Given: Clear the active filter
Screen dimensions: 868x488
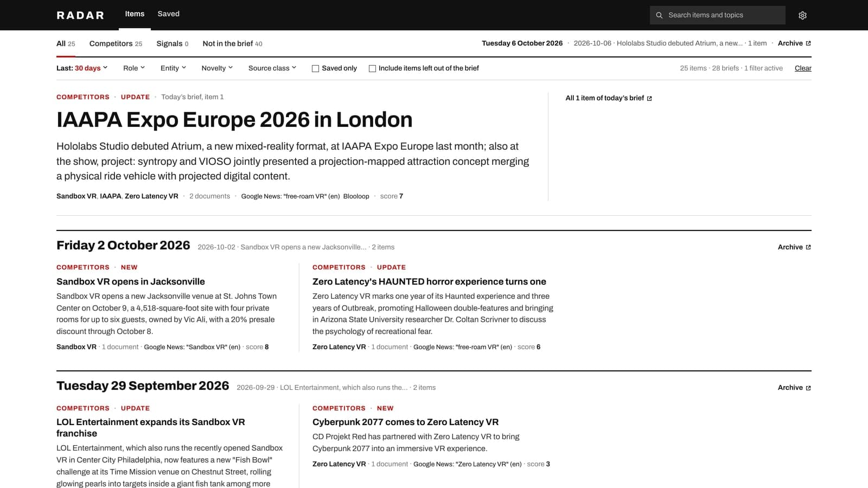Looking at the screenshot, I should pyautogui.click(x=803, y=68).
